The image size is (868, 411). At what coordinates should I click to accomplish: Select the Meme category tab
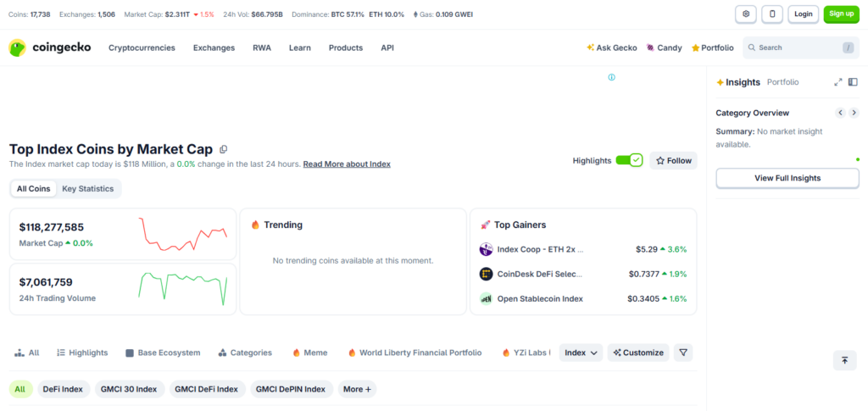tap(310, 353)
